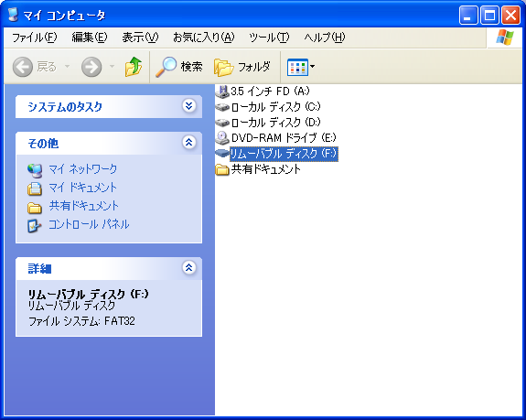This screenshot has height=420, width=526.
Task: Click the 詳細 panel header text
Action: [39, 268]
